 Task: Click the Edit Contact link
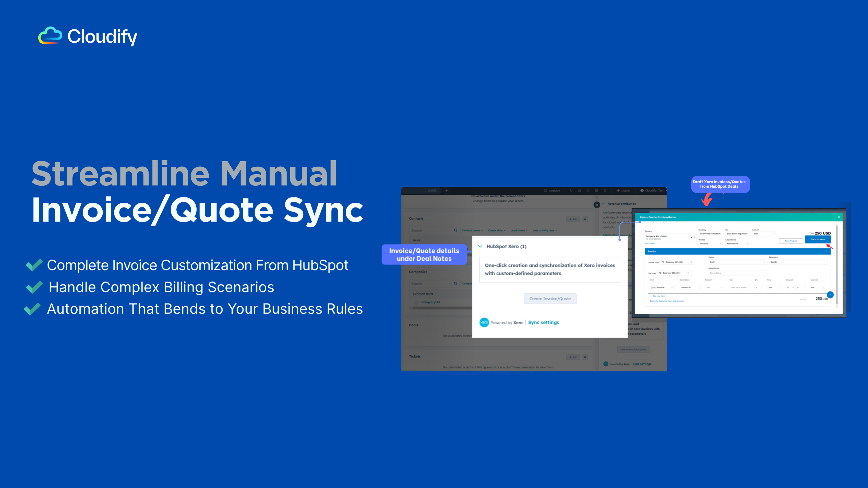point(650,243)
